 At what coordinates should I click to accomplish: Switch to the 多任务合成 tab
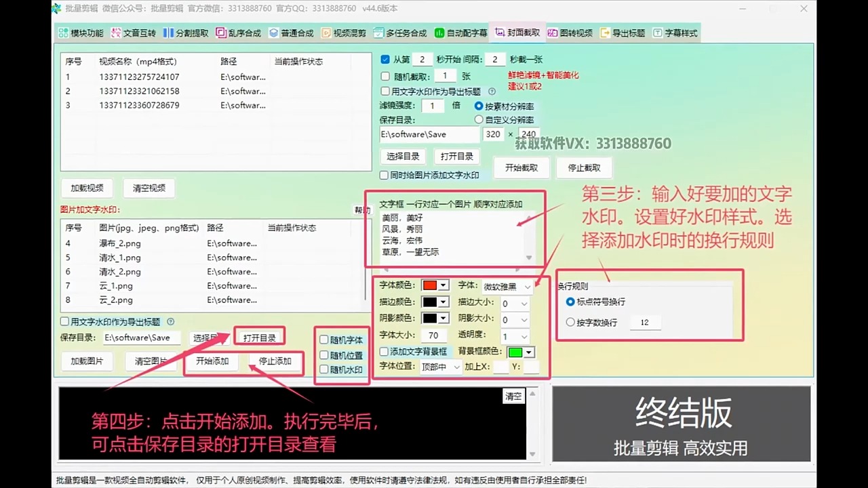(x=401, y=33)
